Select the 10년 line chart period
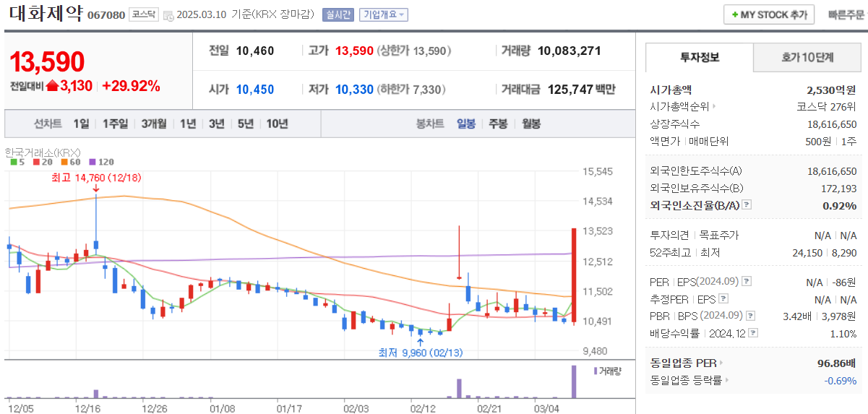This screenshot has height=414, width=868. 277,124
